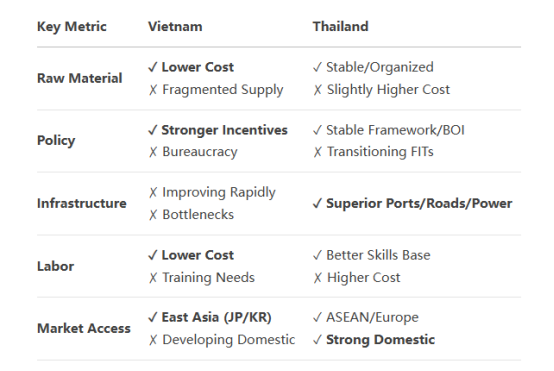Click the checkmark beside Vietnam Lower Cost raw material

153,67
